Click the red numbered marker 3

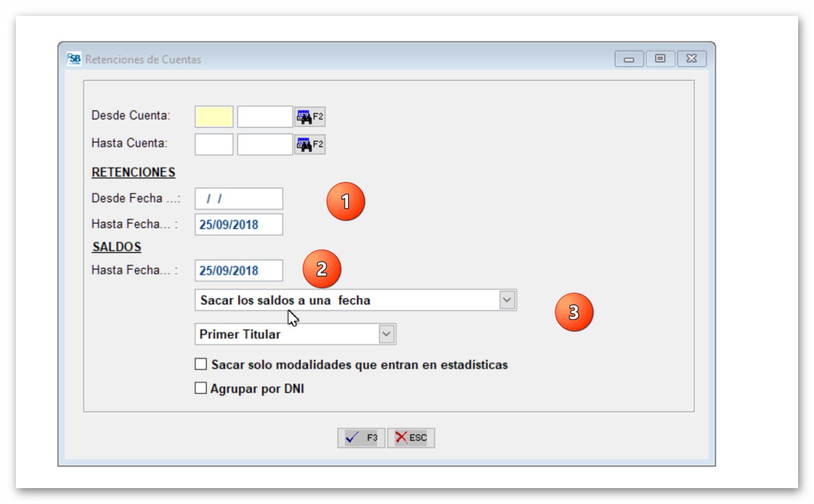(574, 313)
